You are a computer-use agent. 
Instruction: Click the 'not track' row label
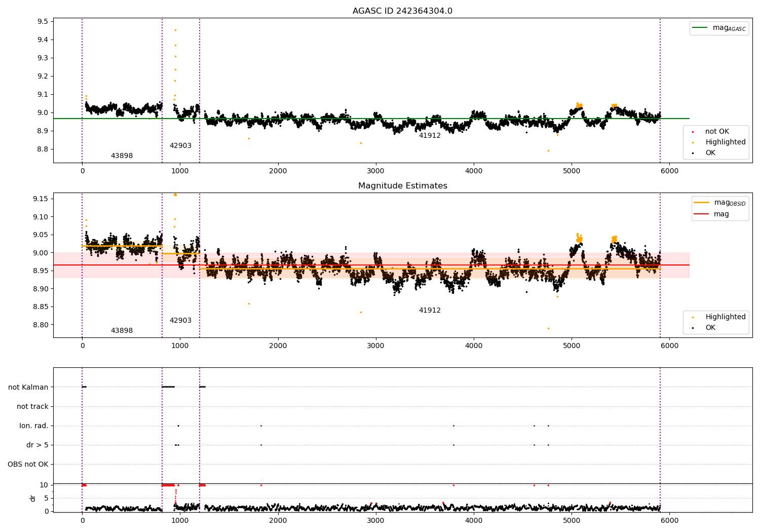pyautogui.click(x=32, y=406)
